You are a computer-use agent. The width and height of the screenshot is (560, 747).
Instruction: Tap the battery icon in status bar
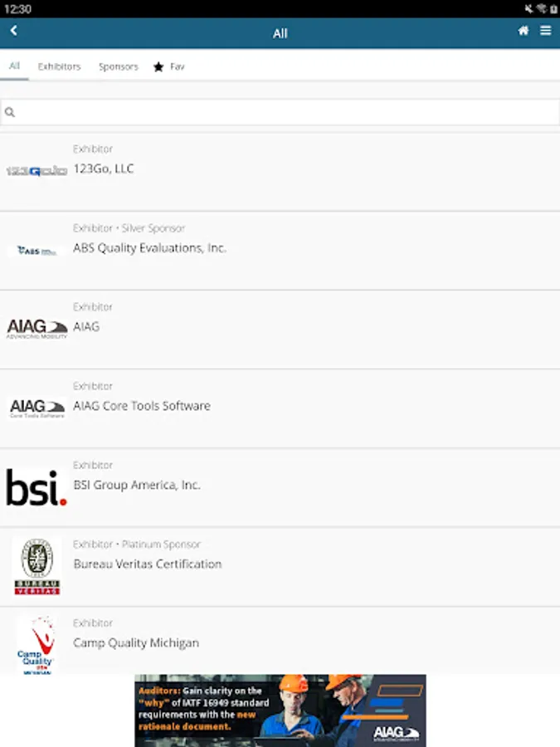pos(553,8)
